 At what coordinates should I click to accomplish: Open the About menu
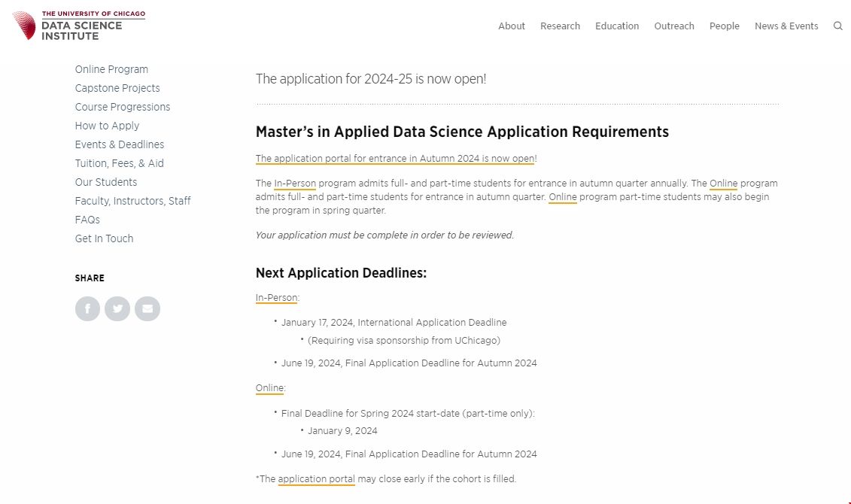(x=511, y=26)
